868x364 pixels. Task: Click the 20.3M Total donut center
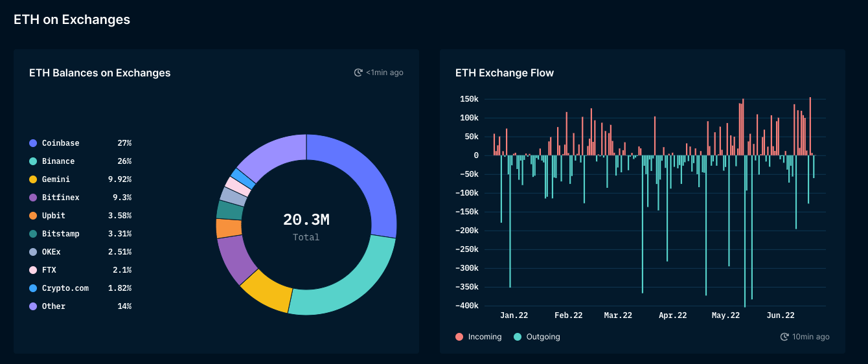306,226
